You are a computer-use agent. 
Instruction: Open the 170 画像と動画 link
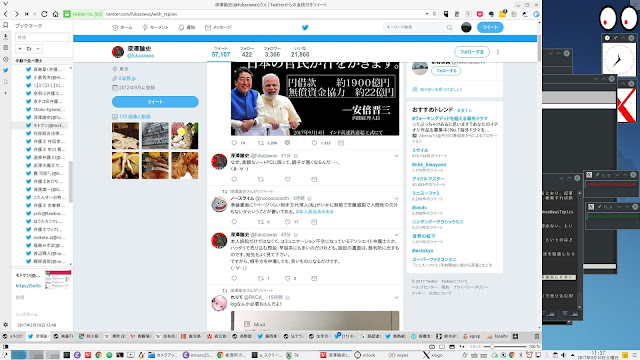pos(135,117)
